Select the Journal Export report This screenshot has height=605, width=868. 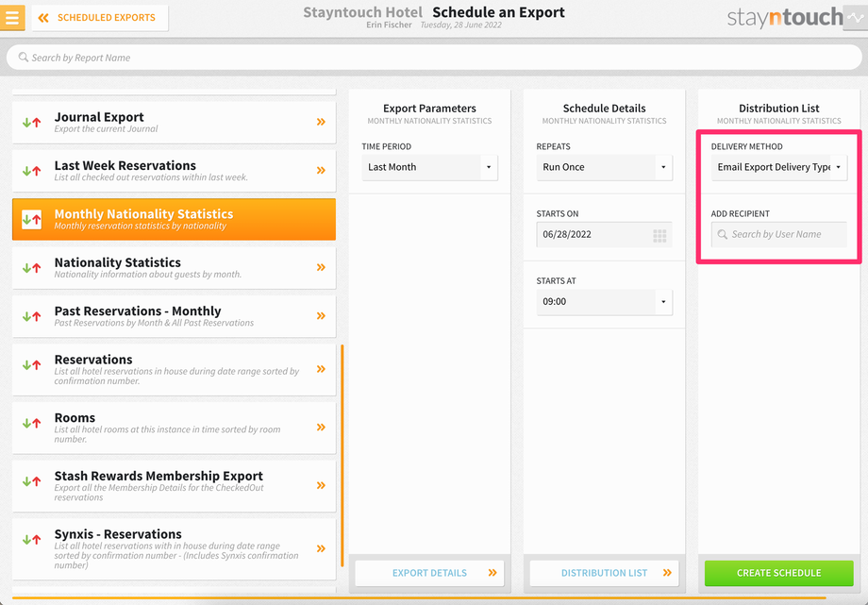174,123
